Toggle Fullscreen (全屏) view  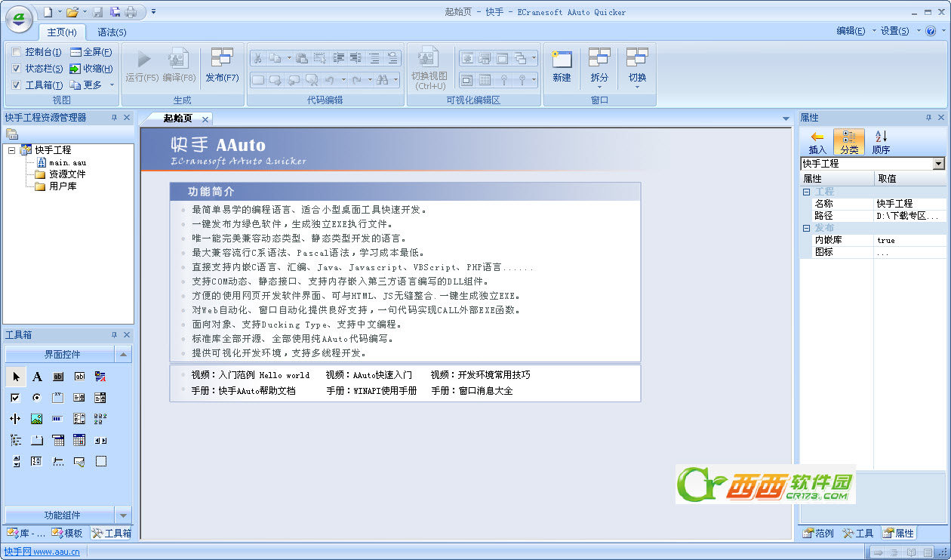[x=91, y=52]
